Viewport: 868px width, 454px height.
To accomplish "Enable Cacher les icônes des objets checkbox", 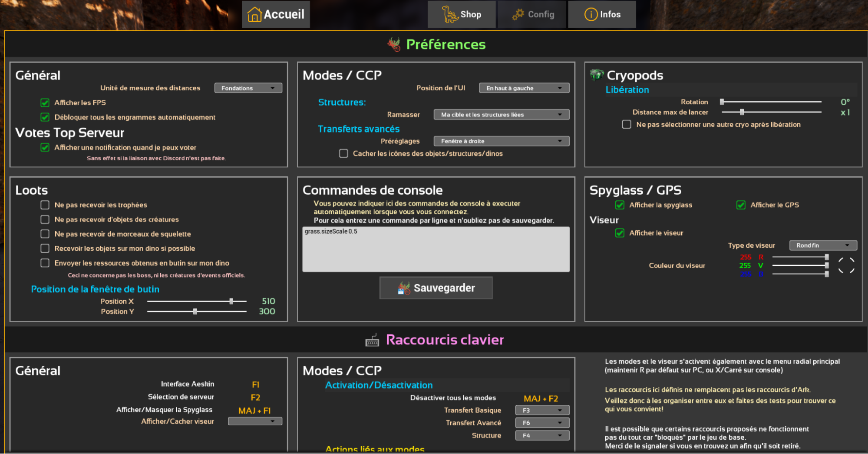I will pyautogui.click(x=343, y=153).
